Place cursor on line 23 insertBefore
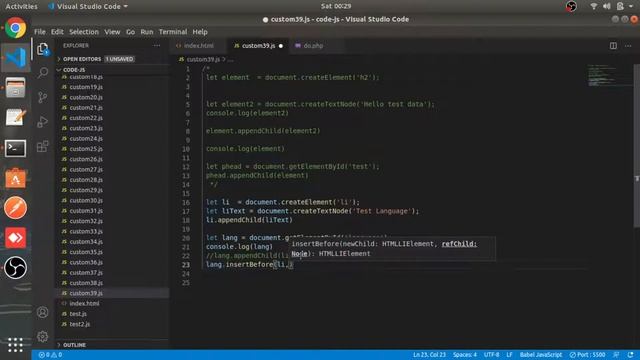The width and height of the screenshot is (640, 360). click(x=249, y=264)
